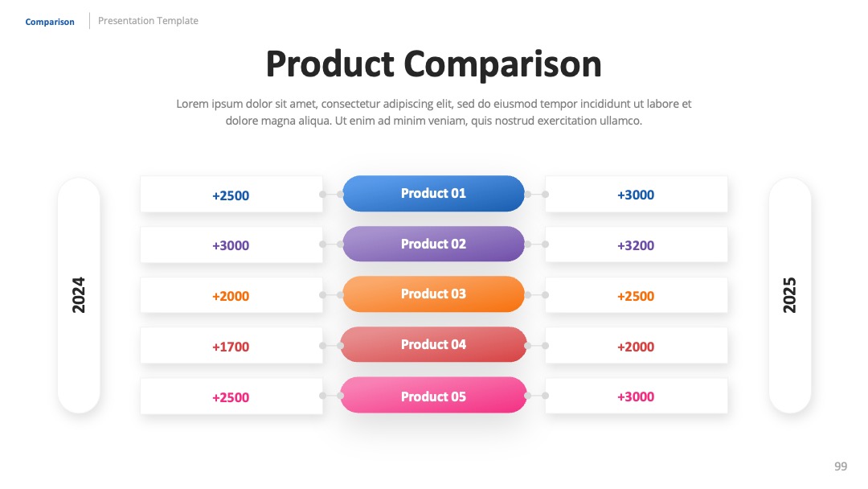Image resolution: width=868 pixels, height=489 pixels.
Task: Select the purple +3000 value box
Action: point(231,244)
